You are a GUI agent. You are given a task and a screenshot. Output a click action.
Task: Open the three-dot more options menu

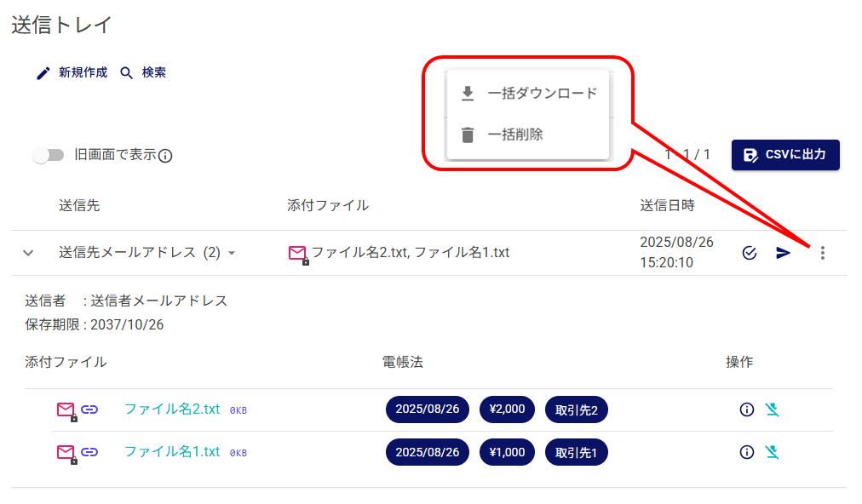coord(822,253)
